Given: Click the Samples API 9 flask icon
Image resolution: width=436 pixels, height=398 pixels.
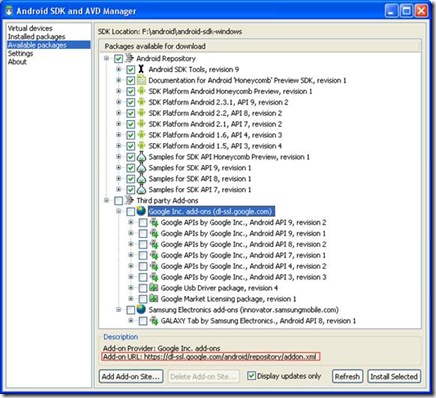Looking at the screenshot, I should (141, 168).
